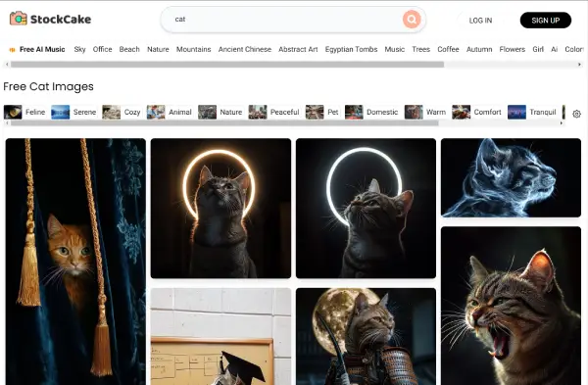Open Free AI Music link
The height and width of the screenshot is (385, 588).
(42, 50)
